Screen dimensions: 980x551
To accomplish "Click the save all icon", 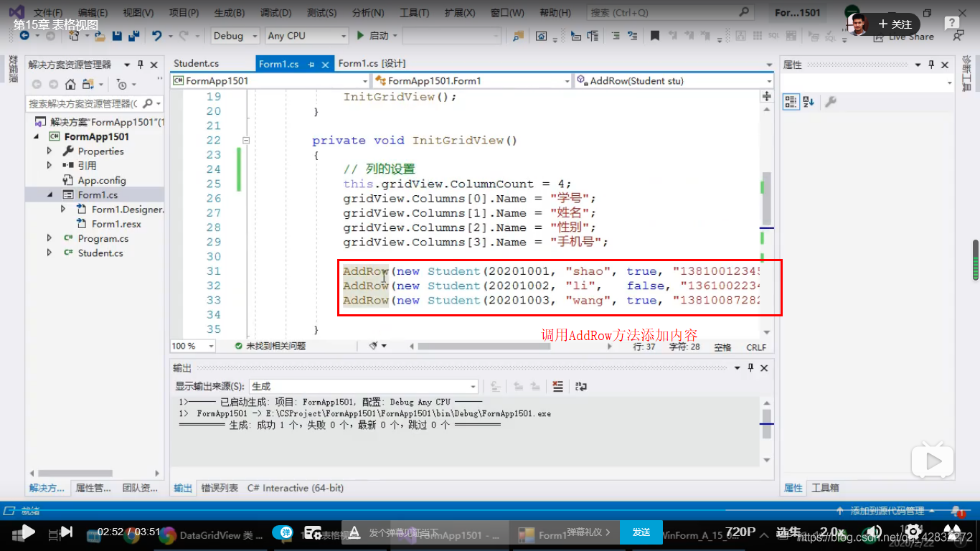I will pyautogui.click(x=133, y=36).
